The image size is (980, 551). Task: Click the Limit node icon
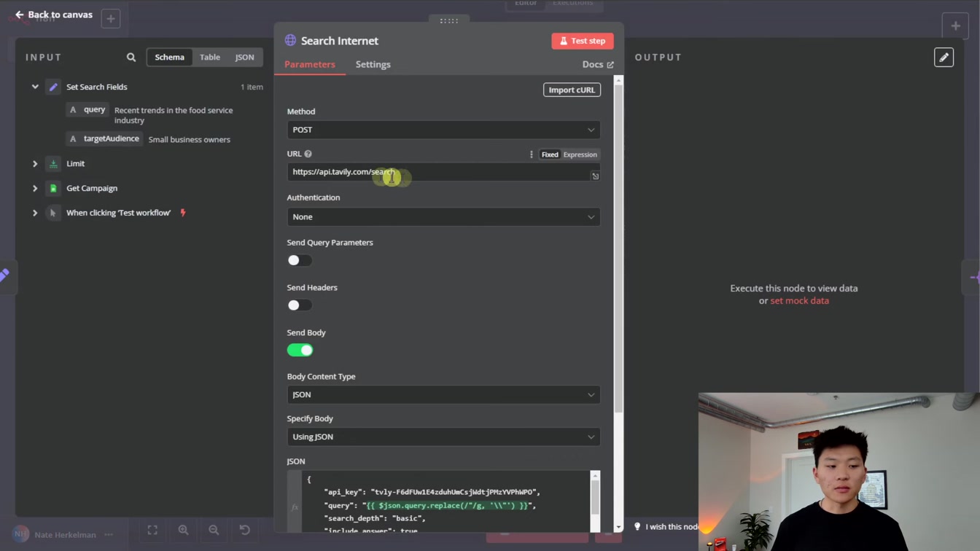[x=53, y=164]
